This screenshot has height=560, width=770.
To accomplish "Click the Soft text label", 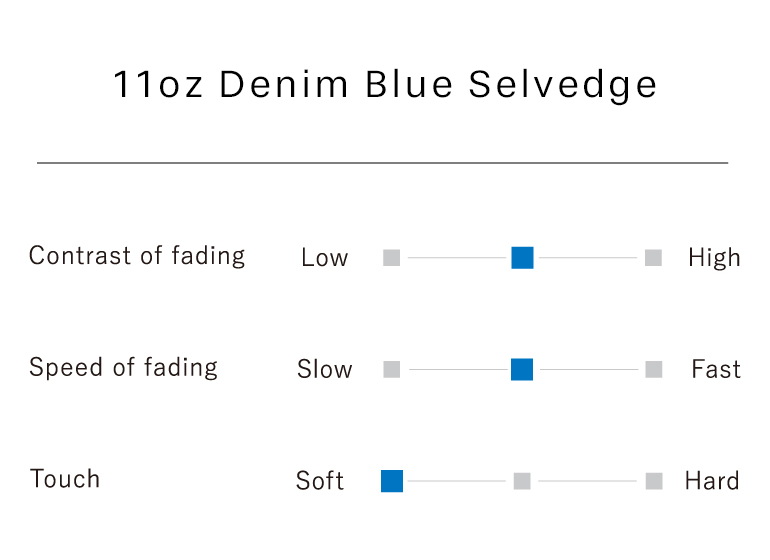I will [320, 480].
